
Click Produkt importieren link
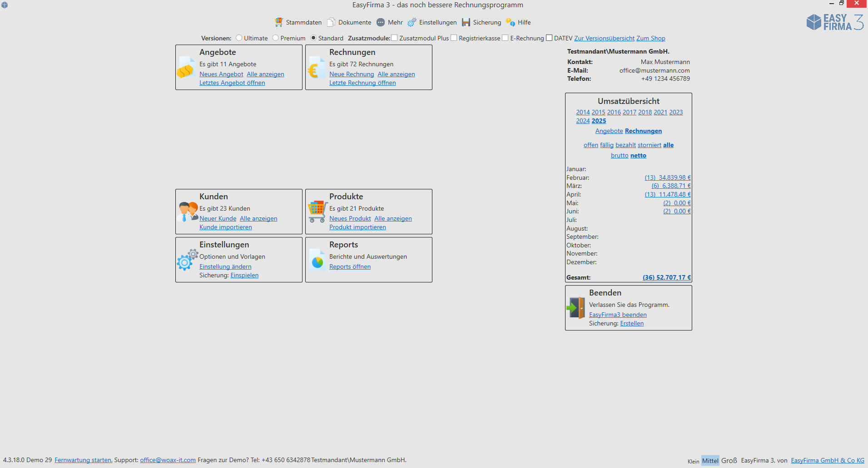(x=357, y=227)
